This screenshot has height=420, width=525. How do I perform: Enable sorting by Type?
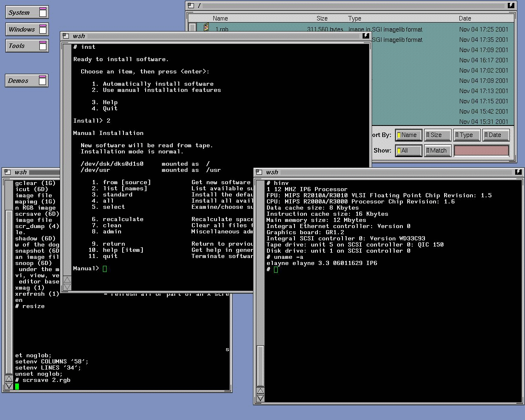point(467,135)
